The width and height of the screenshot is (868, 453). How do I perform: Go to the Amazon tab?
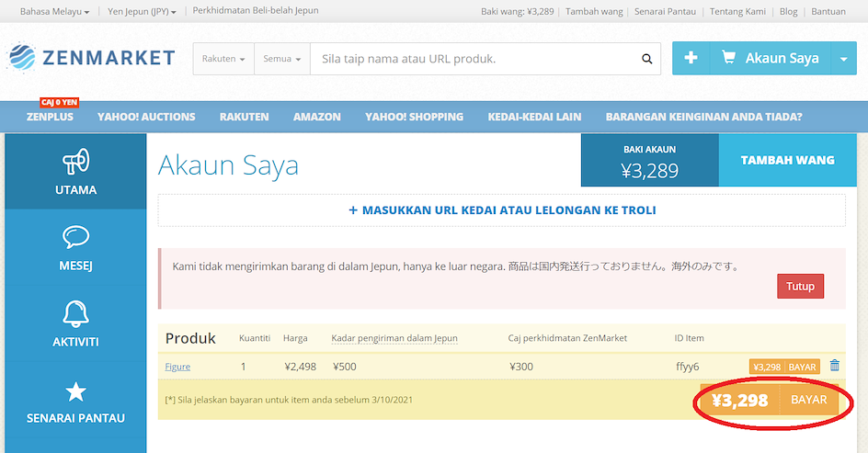[317, 117]
